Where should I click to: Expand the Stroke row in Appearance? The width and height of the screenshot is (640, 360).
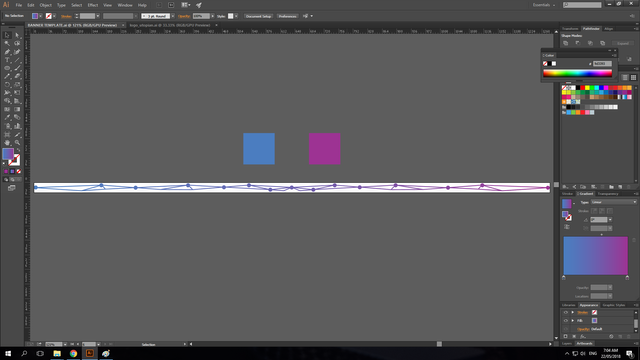pyautogui.click(x=573, y=312)
